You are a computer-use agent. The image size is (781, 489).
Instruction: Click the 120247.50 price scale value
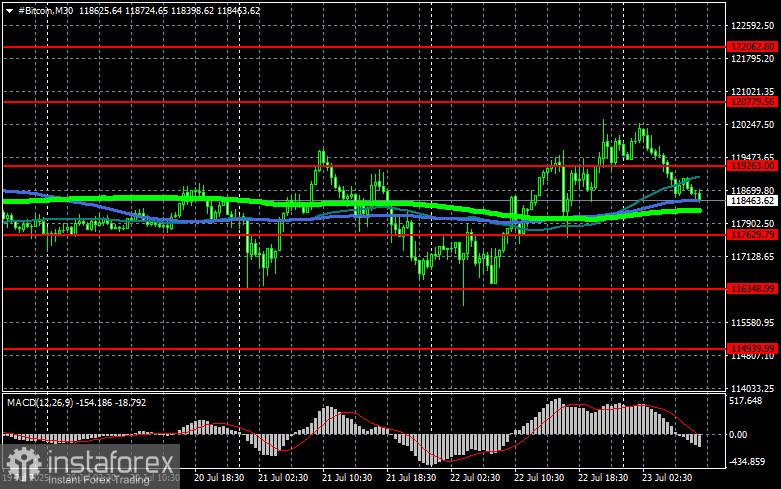pos(753,125)
